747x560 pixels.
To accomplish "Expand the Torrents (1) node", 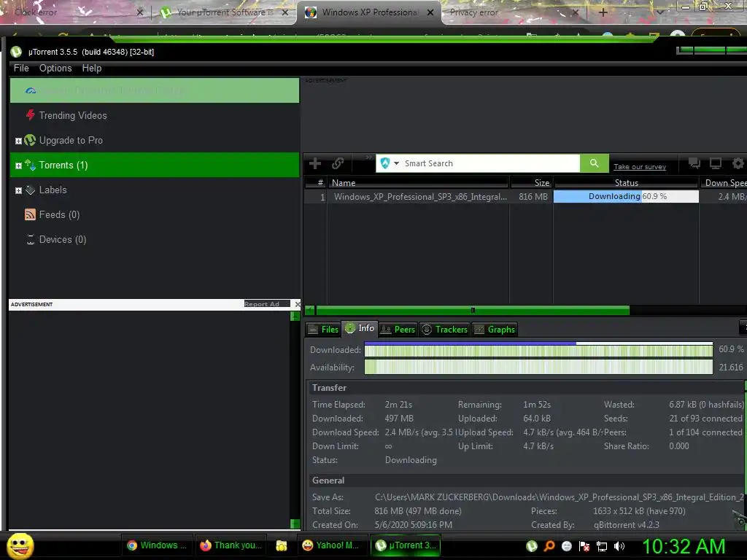I will [x=18, y=166].
